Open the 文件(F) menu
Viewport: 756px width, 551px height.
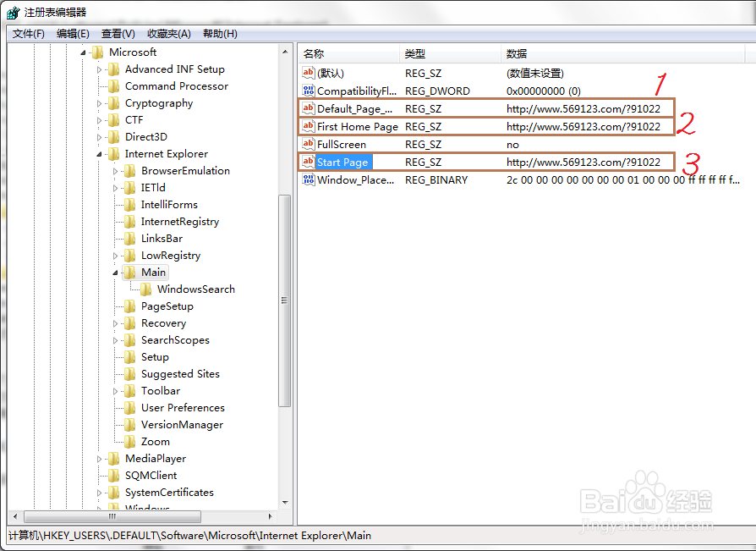click(x=29, y=34)
